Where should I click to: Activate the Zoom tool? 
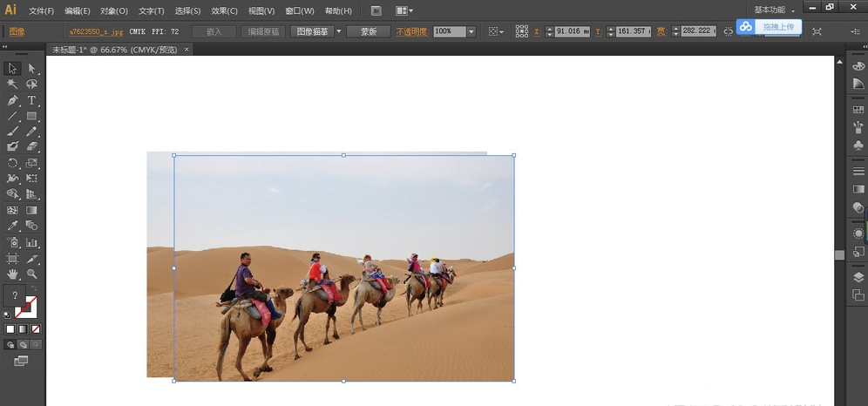tap(31, 274)
